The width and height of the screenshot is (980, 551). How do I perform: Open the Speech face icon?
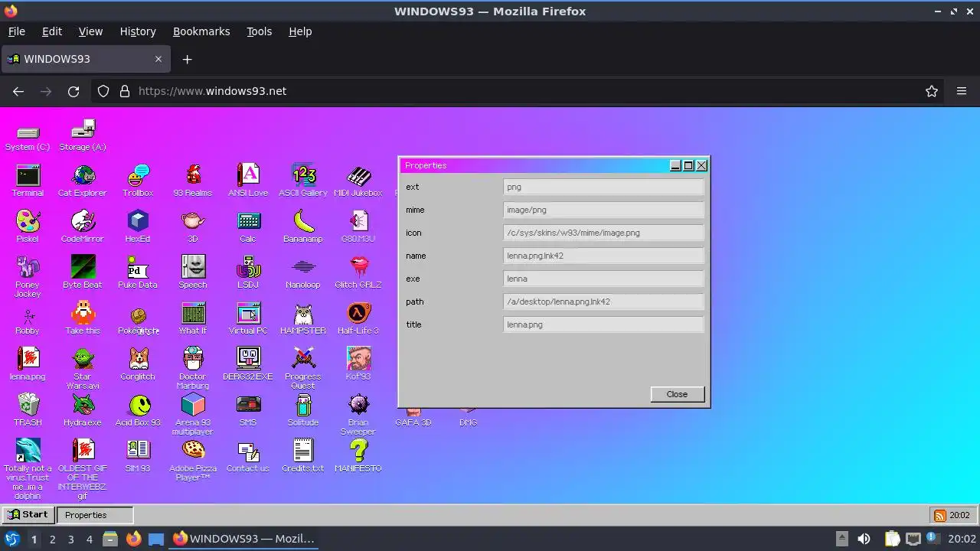pos(193,273)
